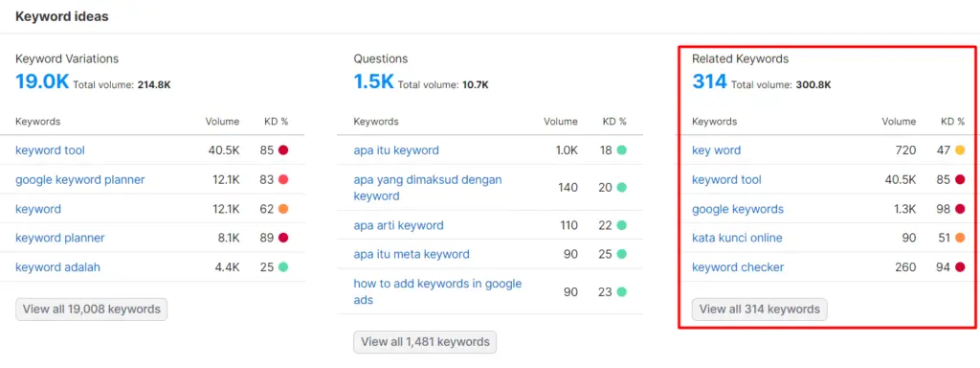Open 'how to add keywords in google ads'
Screen dimensions: 980x368
click(437, 291)
